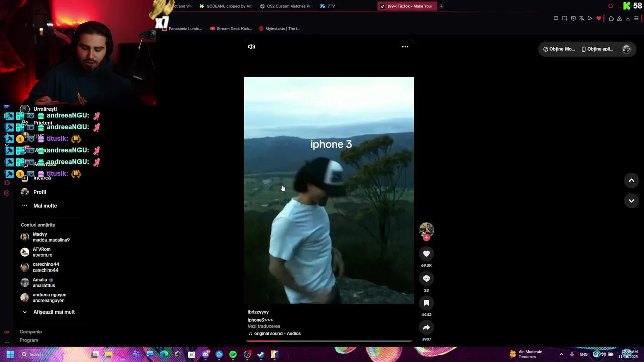Open the browser downloads icon
Image resolution: width=644 pixels, height=362 pixels.
[628, 18]
